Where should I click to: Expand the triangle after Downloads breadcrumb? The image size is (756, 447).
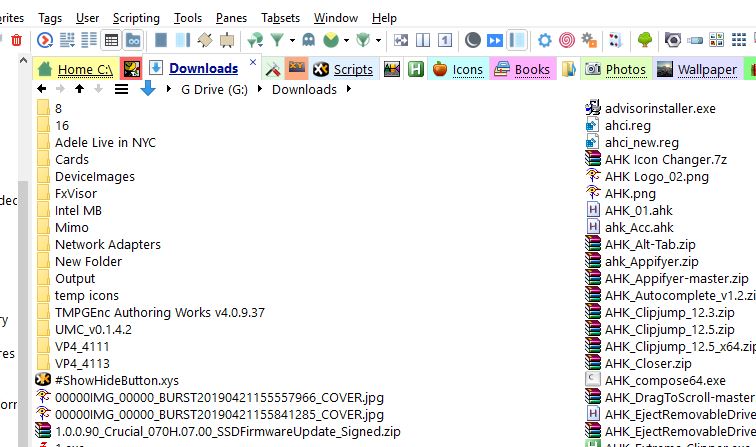[349, 89]
